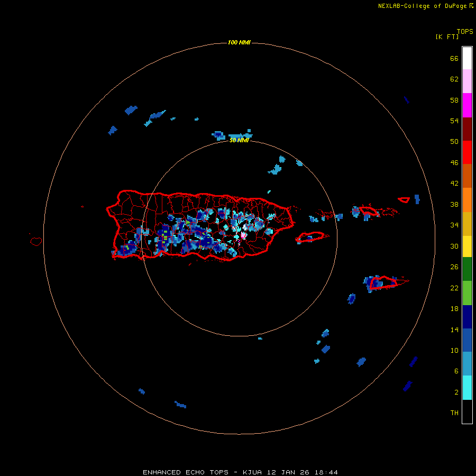
Task: Click the "12 JAN 26" date text
Action: (288, 472)
